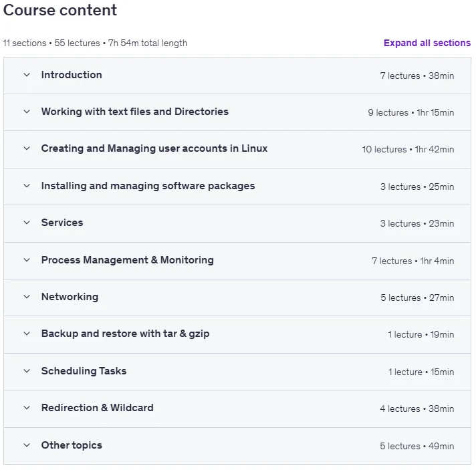Expand chevron beside Working with text files

pyautogui.click(x=27, y=112)
